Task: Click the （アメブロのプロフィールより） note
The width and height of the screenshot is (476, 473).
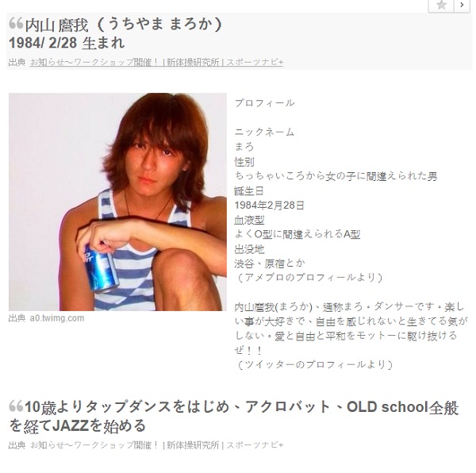Action: click(309, 278)
